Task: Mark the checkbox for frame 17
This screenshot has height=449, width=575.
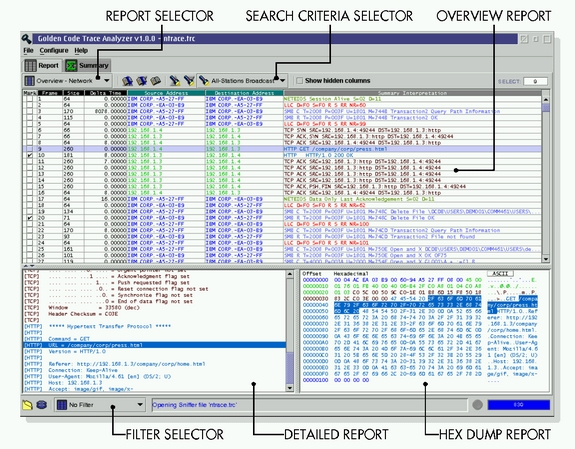Action: click(30, 199)
